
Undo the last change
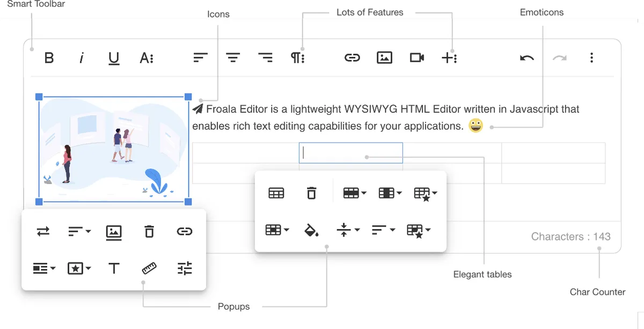526,57
